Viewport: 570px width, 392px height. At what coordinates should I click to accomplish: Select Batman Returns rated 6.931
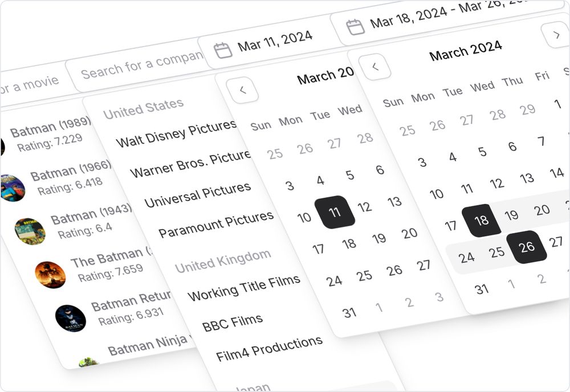coord(115,311)
